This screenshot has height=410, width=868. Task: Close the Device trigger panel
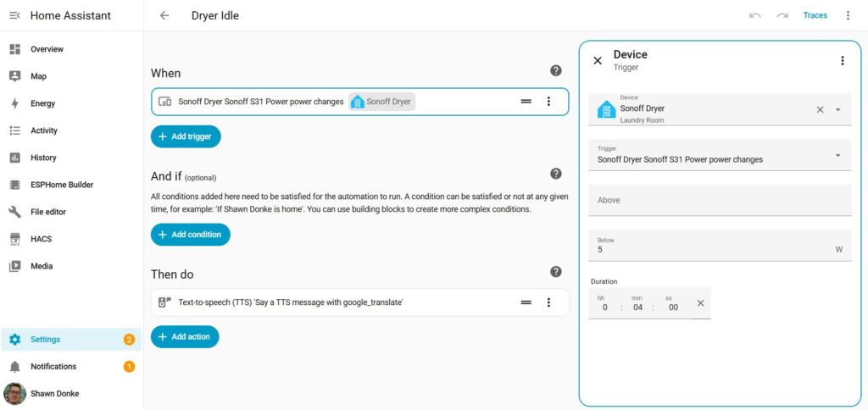598,61
